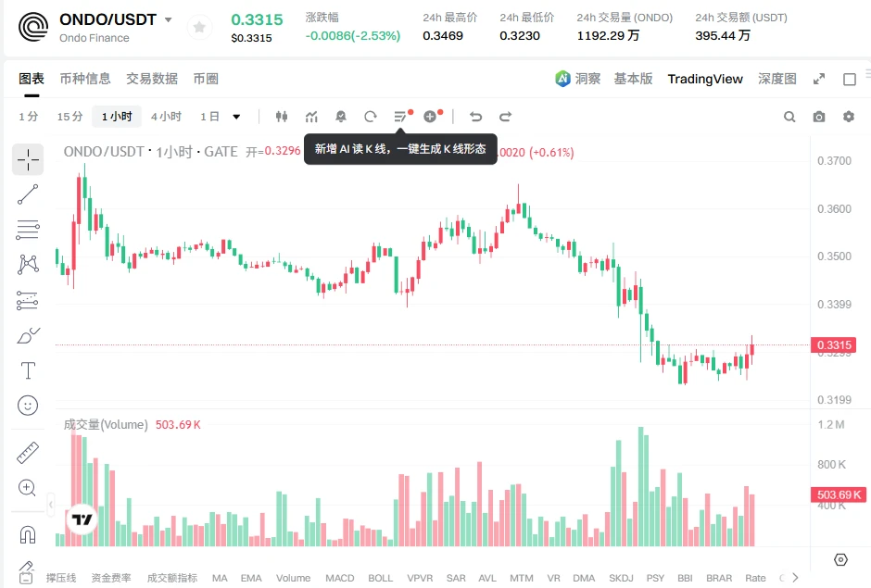Select the brush drawing tool

28,335
